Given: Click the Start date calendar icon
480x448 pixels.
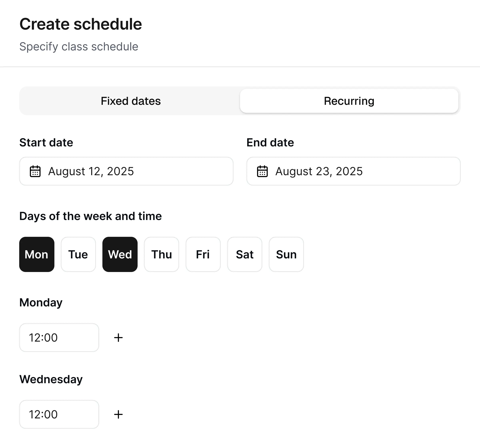Looking at the screenshot, I should pos(35,171).
